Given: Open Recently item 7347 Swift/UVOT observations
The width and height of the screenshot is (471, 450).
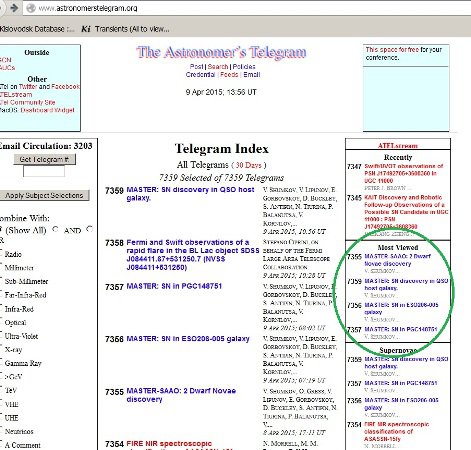Looking at the screenshot, I should [x=404, y=173].
